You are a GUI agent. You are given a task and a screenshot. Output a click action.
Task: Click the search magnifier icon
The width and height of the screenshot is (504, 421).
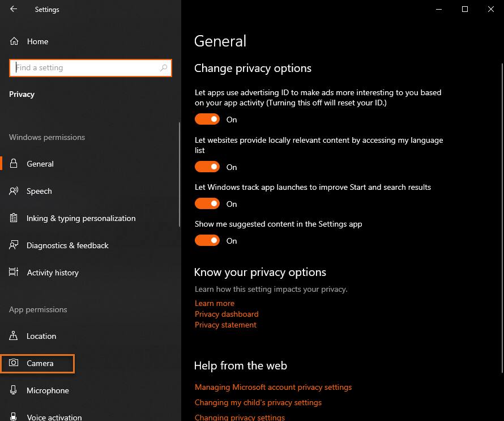[x=164, y=67]
